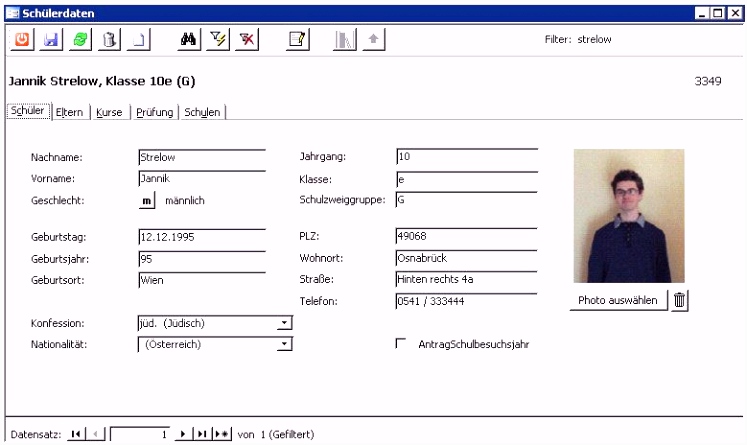Image resolution: width=747 pixels, height=445 pixels.
Task: Click Jahrgang field with 10
Action: click(x=467, y=156)
